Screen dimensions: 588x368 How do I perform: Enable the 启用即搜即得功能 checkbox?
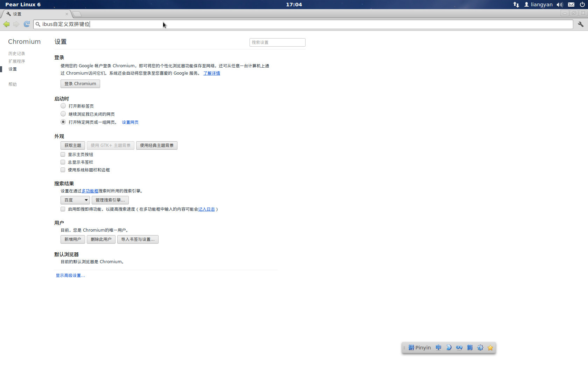pyautogui.click(x=63, y=209)
